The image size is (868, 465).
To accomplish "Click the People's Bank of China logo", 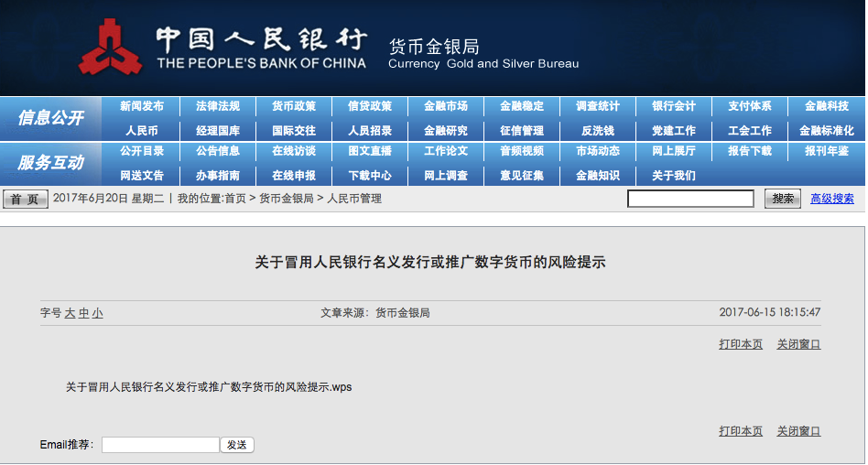I will 110,47.
